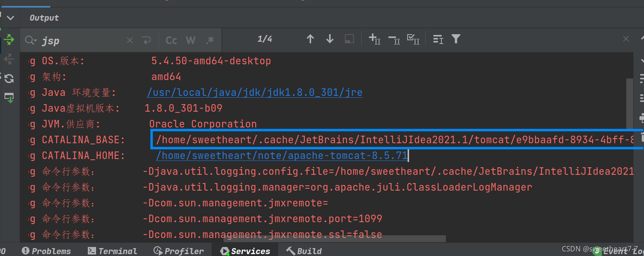Open the Services tool window
The height and width of the screenshot is (256, 644).
pyautogui.click(x=245, y=251)
